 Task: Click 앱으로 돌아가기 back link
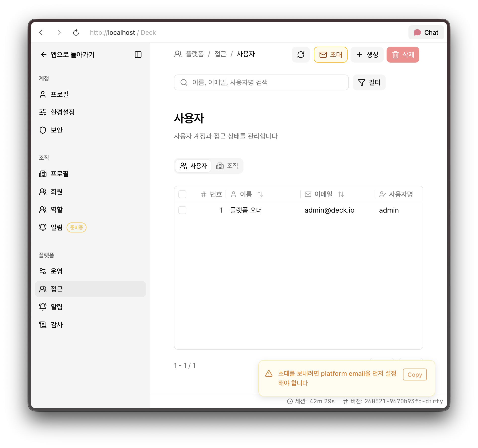[x=67, y=55]
